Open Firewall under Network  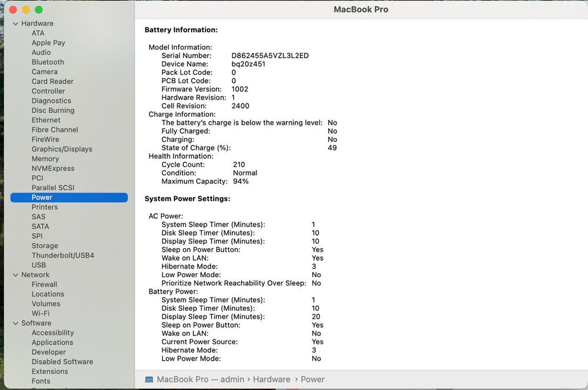pos(44,284)
